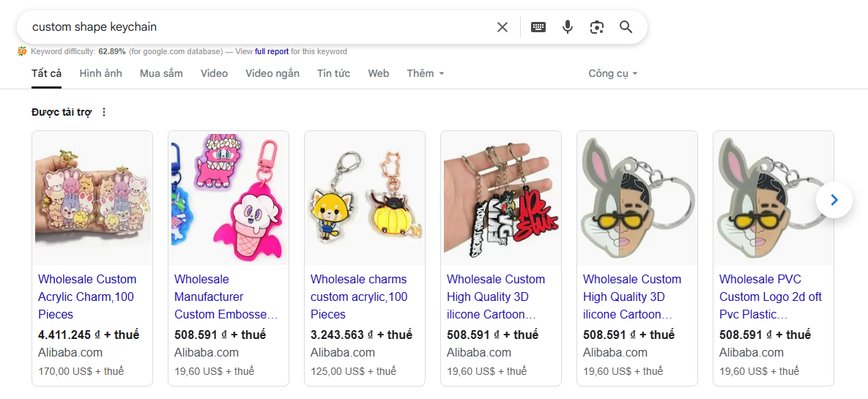Click the 4.411.245 ₫ + thuế price
This screenshot has width=868, height=399.
[89, 335]
